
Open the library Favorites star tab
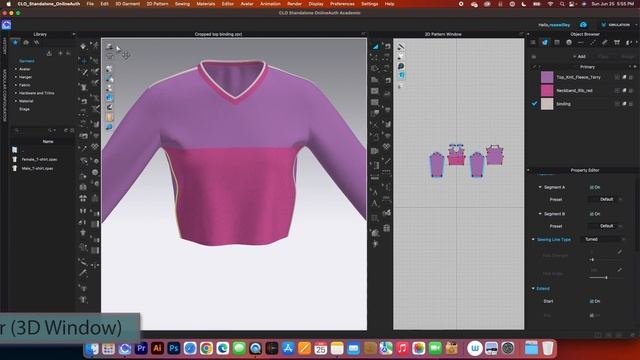click(x=16, y=42)
